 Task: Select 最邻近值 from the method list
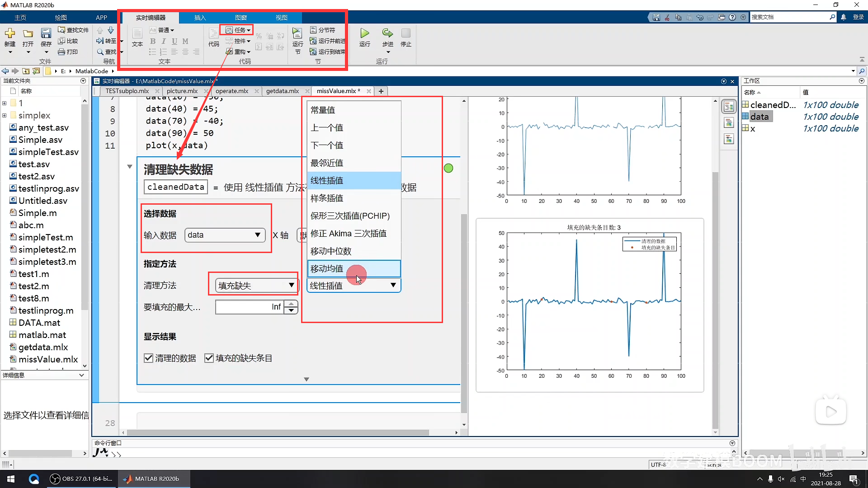(354, 163)
